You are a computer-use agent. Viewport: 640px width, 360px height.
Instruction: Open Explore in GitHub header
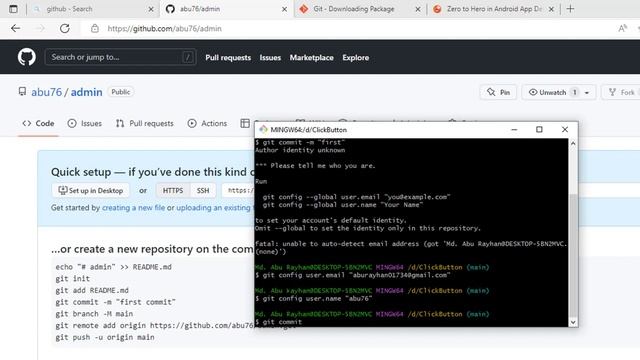click(356, 58)
